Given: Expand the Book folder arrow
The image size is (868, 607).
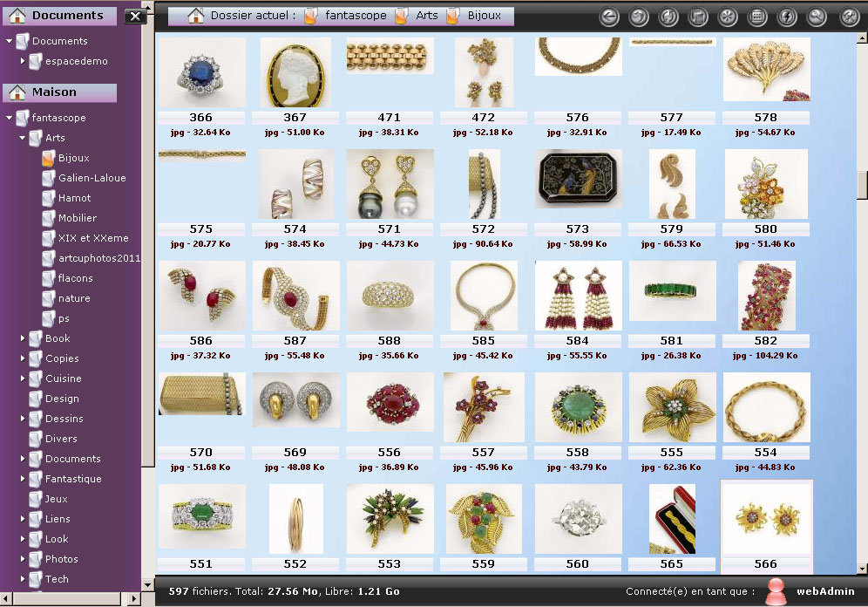Looking at the screenshot, I should pos(23,338).
